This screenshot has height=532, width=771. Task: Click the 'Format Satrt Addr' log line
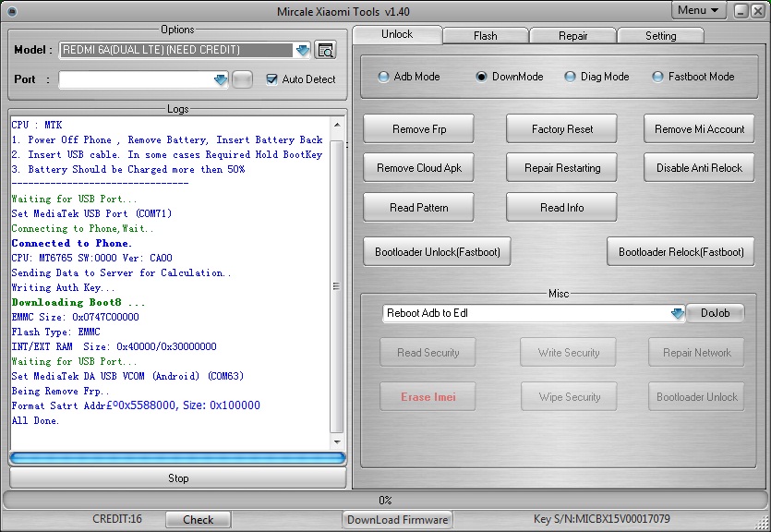(x=136, y=405)
